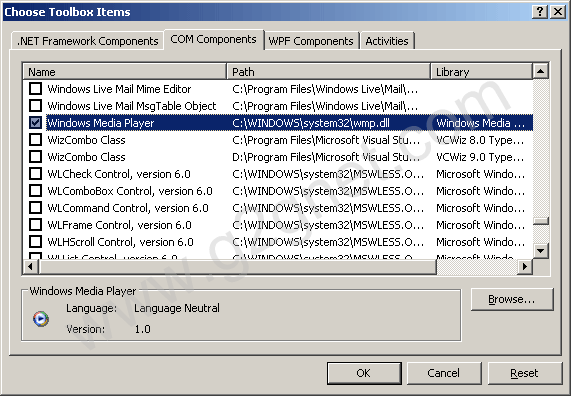Image resolution: width=571 pixels, height=396 pixels.
Task: Check WLCommand Control version 6.0 checkbox
Action: pos(35,208)
